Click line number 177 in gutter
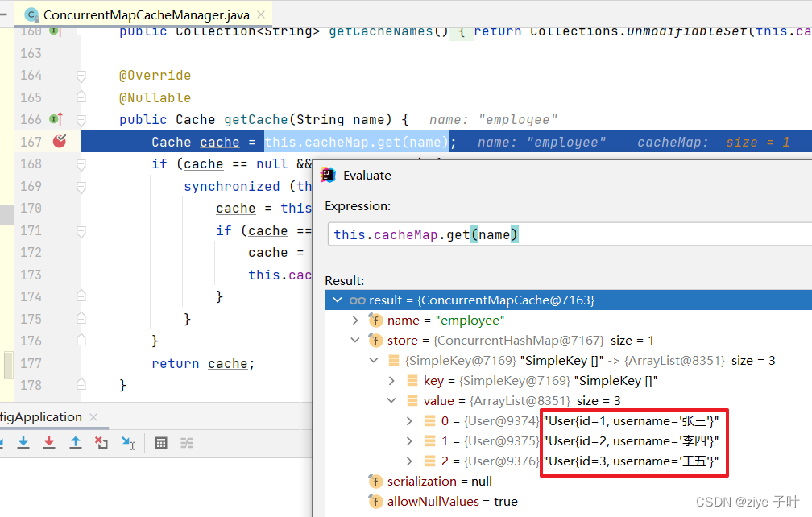This screenshot has height=517, width=812. coord(31,363)
